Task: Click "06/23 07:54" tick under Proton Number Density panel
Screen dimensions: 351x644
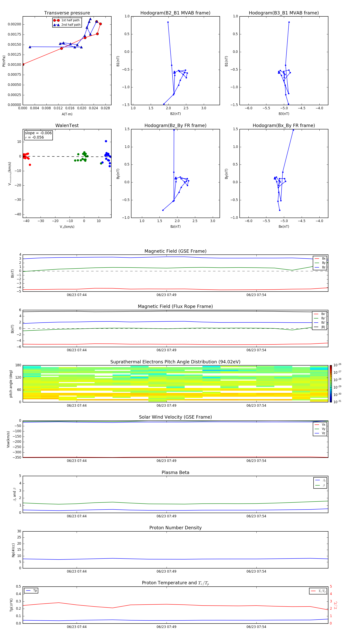Action: coord(256,571)
